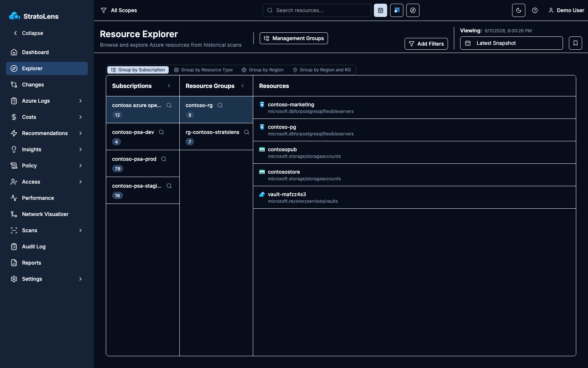The image size is (588, 368).
Task: Click the bookmark snapshot icon
Action: pyautogui.click(x=575, y=43)
